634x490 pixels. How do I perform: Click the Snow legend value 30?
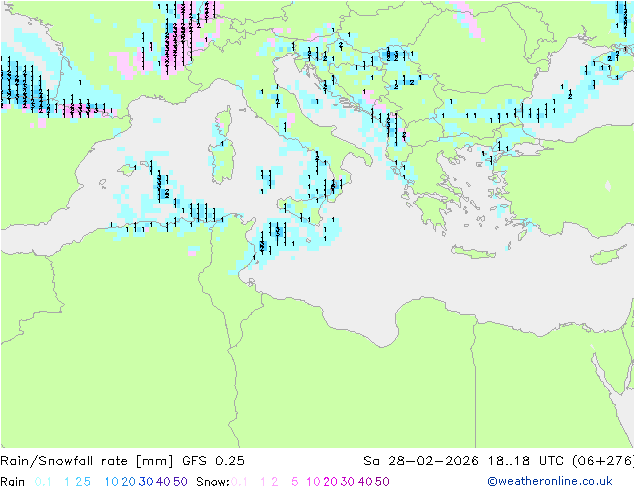click(348, 482)
